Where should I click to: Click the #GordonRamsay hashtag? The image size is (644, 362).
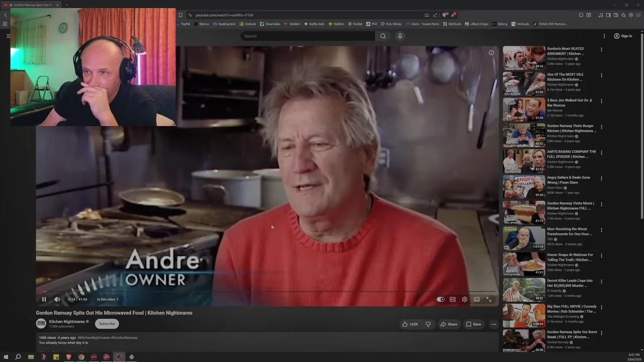coord(124,337)
